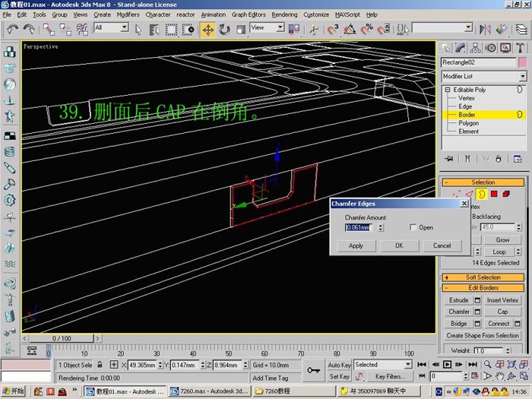Open the Rendering menu
This screenshot has height=399, width=532.
tap(284, 14)
